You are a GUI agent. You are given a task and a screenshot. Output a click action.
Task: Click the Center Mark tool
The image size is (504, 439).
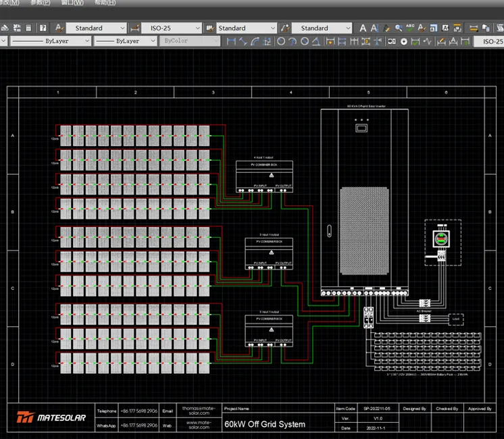click(x=404, y=41)
